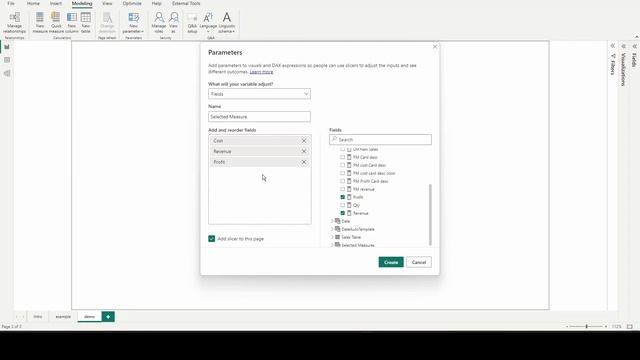Viewport: 640px width, 360px height.
Task: Close the Parameters dialog
Action: click(x=435, y=47)
